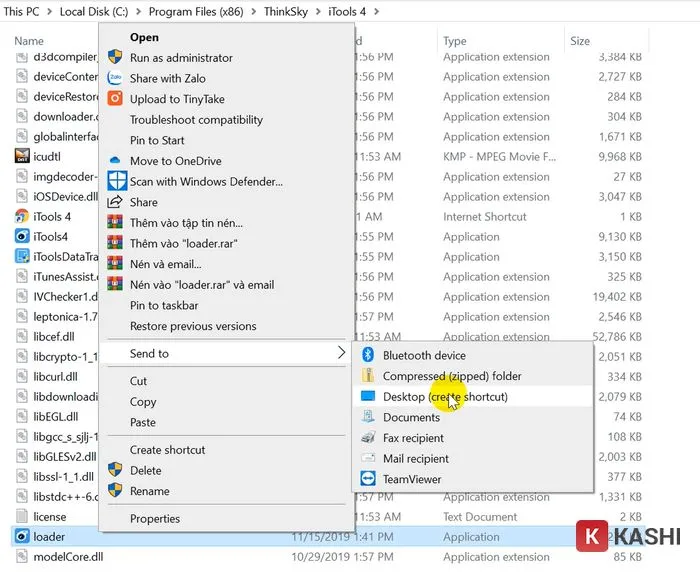Expand breadcrumb chevron after ThinkSky
The image size is (700, 572).
pyautogui.click(x=318, y=11)
